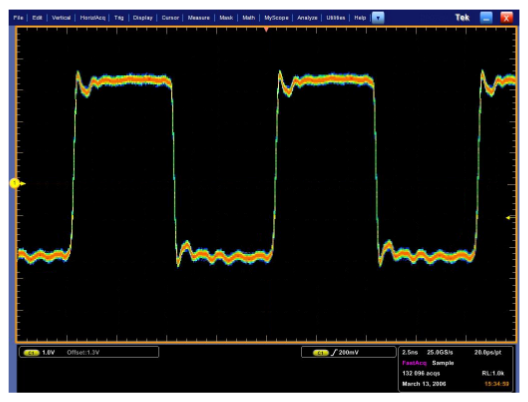
Task: Click the March 13, 2006 date
Action: (x=424, y=384)
